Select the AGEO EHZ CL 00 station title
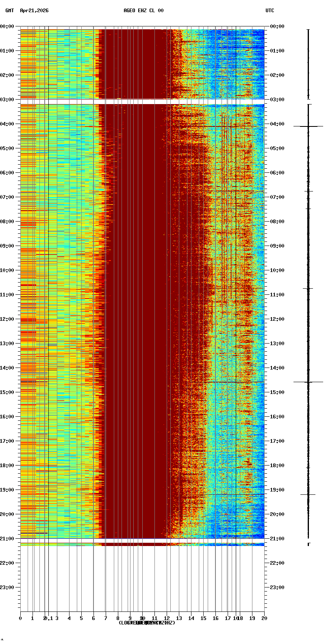The image size is (326, 644). click(x=143, y=11)
